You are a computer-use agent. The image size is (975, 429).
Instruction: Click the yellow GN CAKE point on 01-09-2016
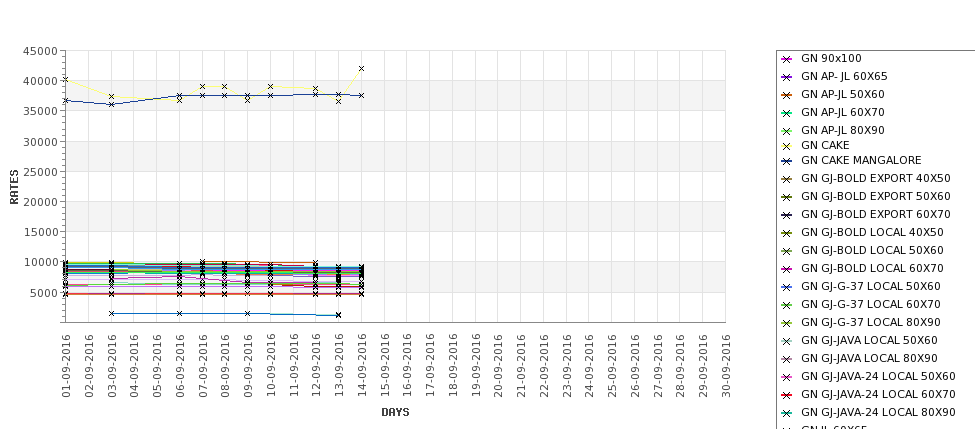click(x=66, y=80)
